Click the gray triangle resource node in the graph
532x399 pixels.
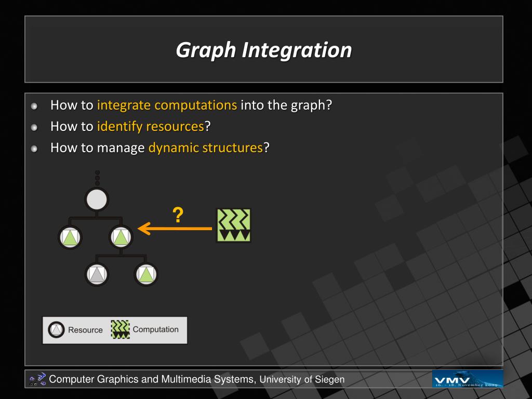(x=97, y=274)
